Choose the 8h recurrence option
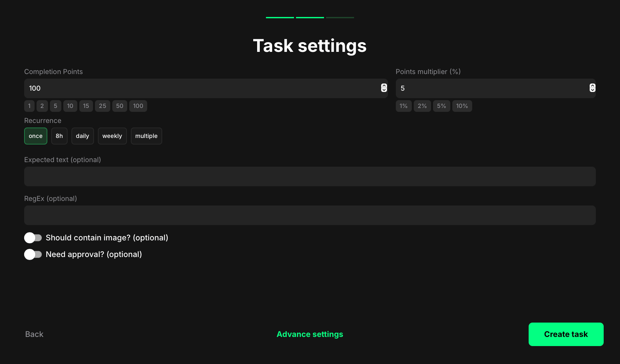The height and width of the screenshot is (364, 620). click(x=59, y=136)
